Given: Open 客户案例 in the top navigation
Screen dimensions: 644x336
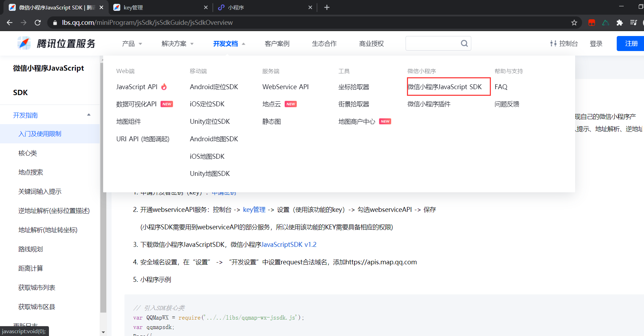Looking at the screenshot, I should pos(277,44).
